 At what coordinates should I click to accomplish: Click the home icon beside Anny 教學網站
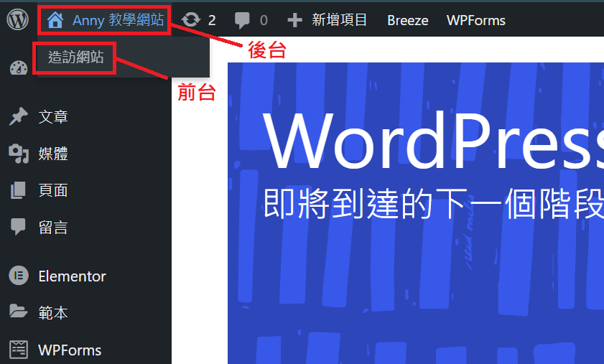pyautogui.click(x=55, y=20)
